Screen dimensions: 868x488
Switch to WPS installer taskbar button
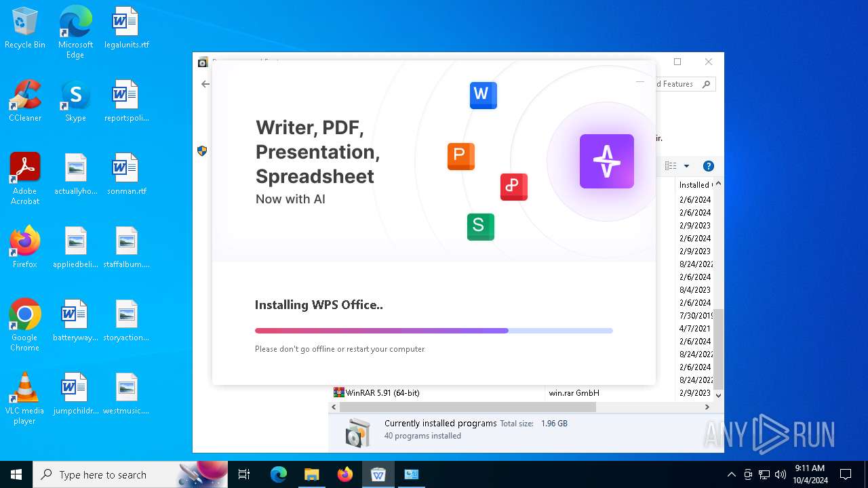click(378, 474)
